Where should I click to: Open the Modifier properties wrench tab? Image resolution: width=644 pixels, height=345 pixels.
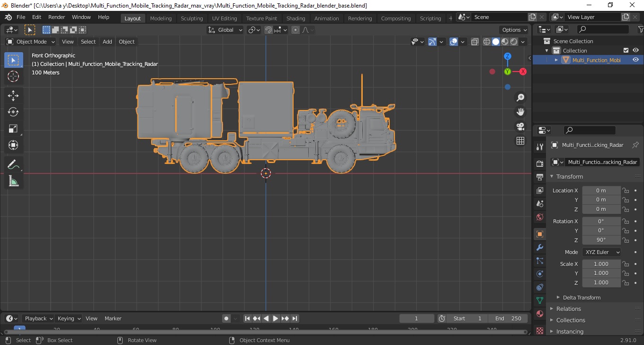pyautogui.click(x=539, y=247)
